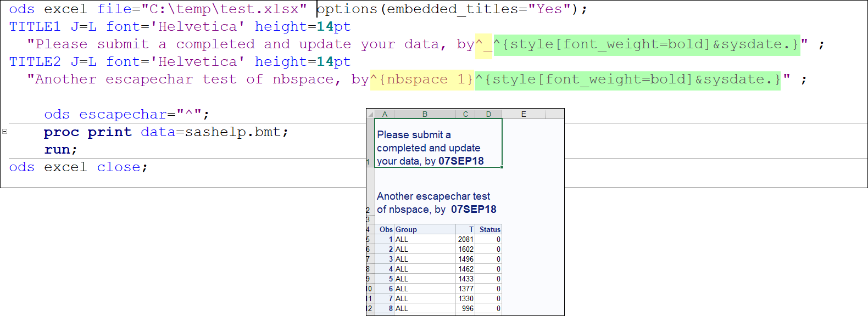Select column E header
This screenshot has height=316, width=868.
coord(524,114)
